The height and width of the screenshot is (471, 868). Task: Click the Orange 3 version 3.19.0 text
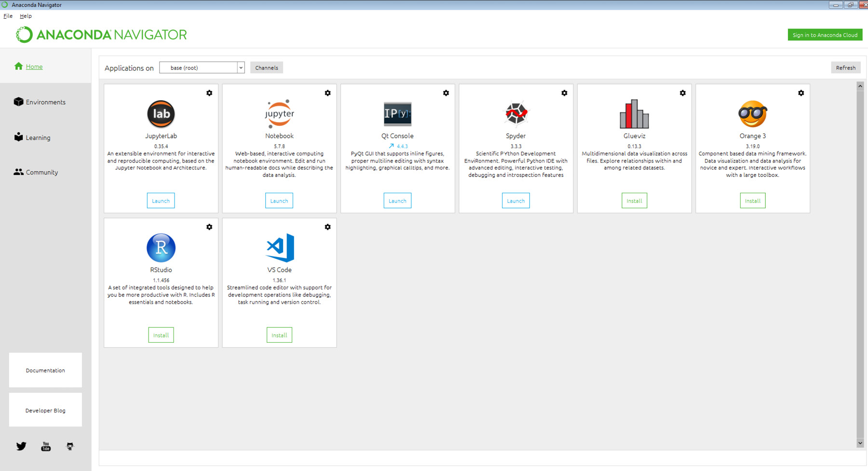click(753, 146)
